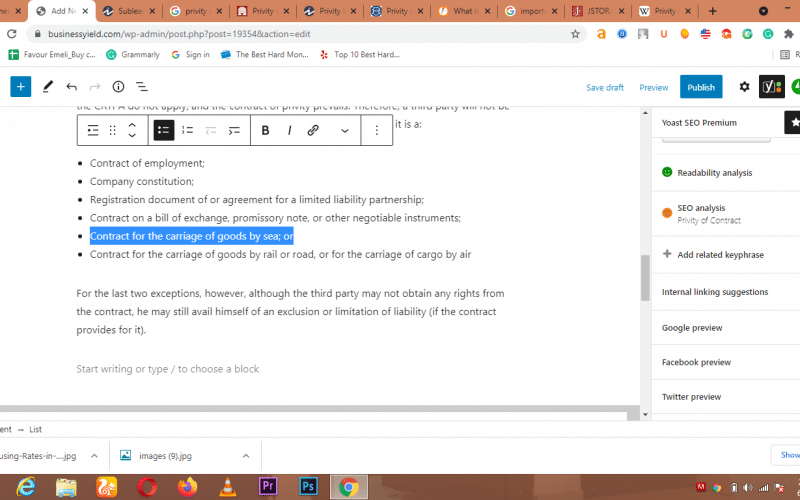
Task: Open the list view outline icon
Action: coord(142,87)
